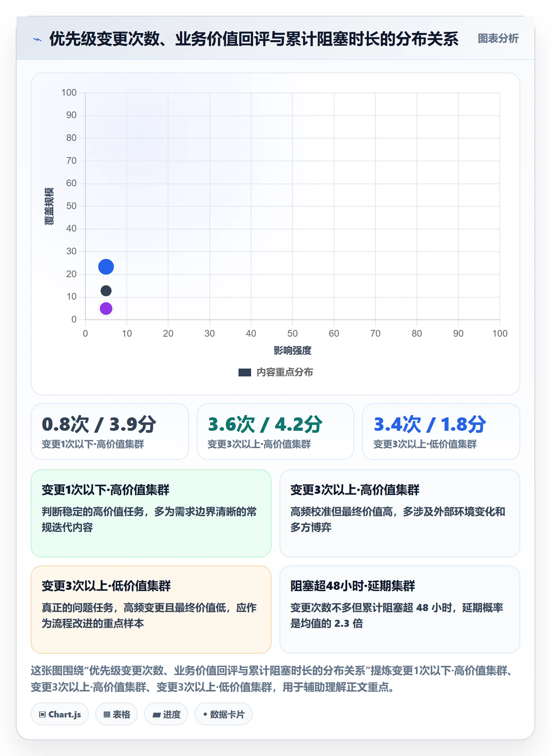Click the text 判断稳定的高价值任务 in green card
This screenshot has width=551, height=756.
point(93,512)
